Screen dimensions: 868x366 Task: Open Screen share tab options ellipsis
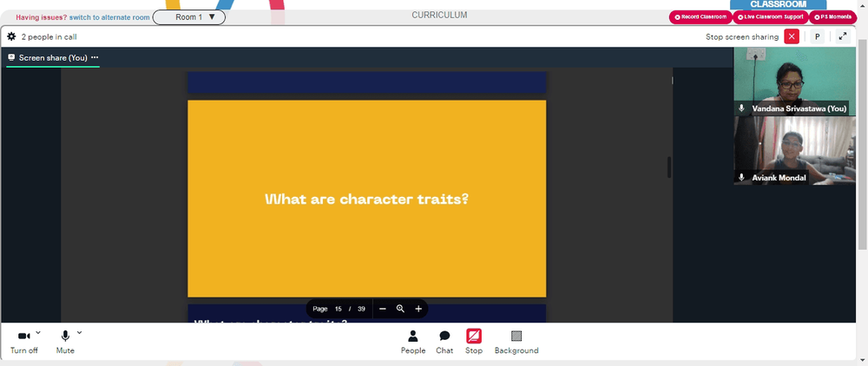tap(95, 57)
